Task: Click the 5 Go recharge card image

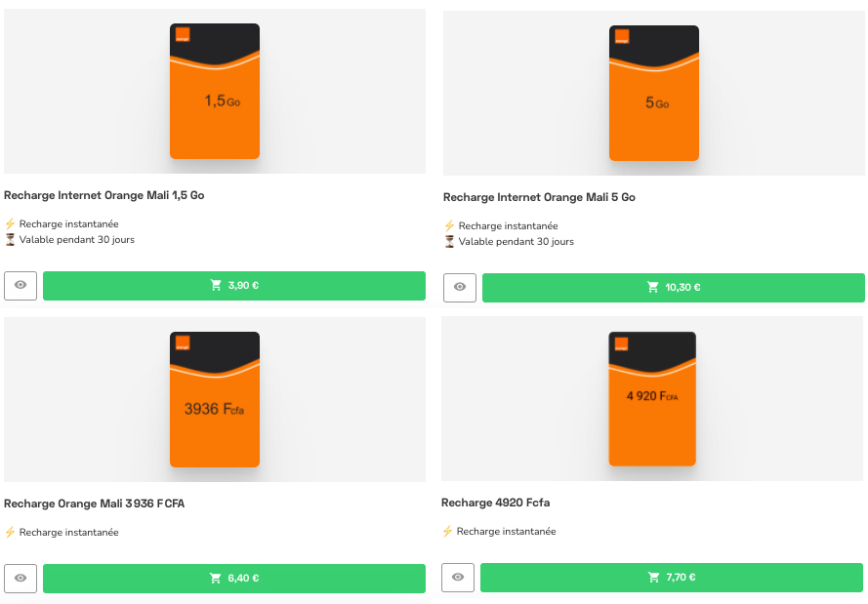Action: 653,93
